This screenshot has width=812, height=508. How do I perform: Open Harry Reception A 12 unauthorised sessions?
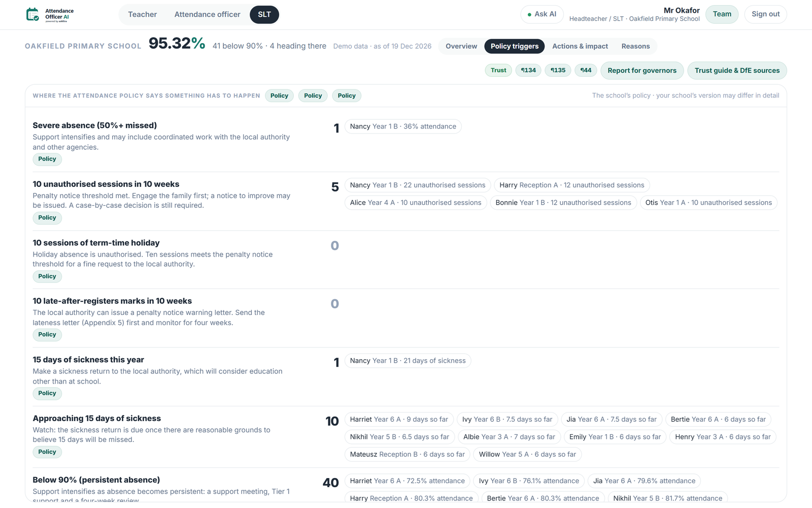tap(572, 185)
